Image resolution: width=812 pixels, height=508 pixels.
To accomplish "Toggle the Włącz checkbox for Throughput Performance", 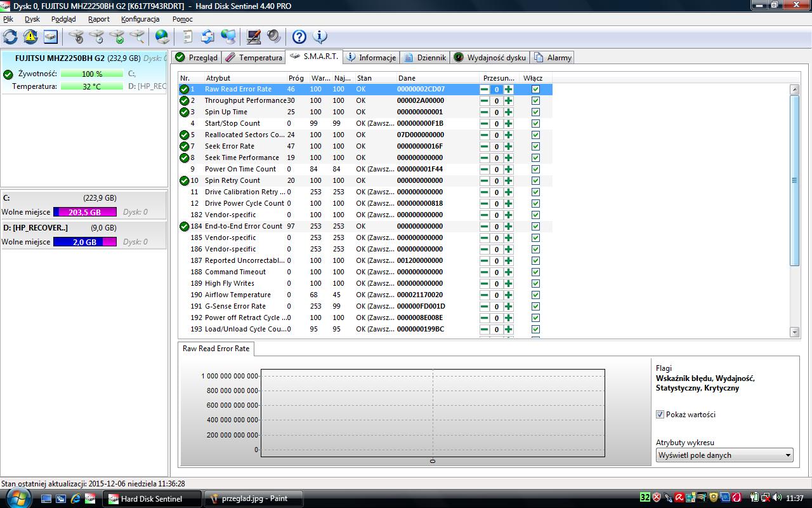I will coord(535,101).
